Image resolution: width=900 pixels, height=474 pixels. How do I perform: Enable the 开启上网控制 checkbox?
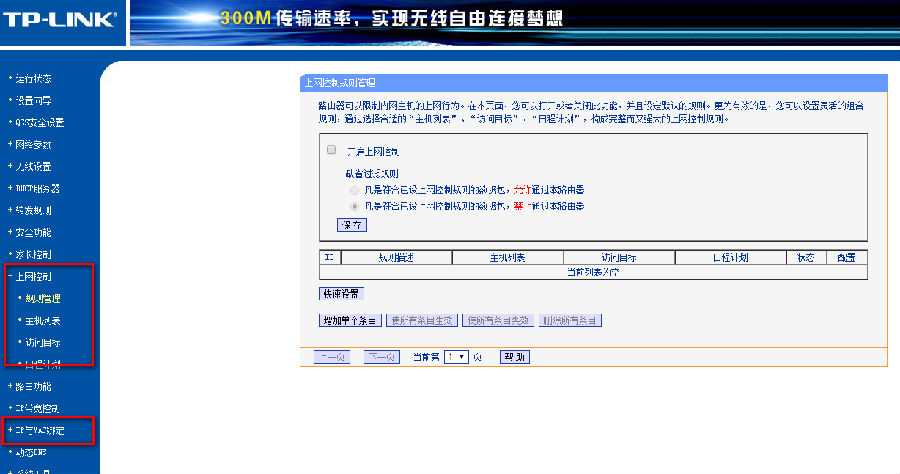point(331,150)
